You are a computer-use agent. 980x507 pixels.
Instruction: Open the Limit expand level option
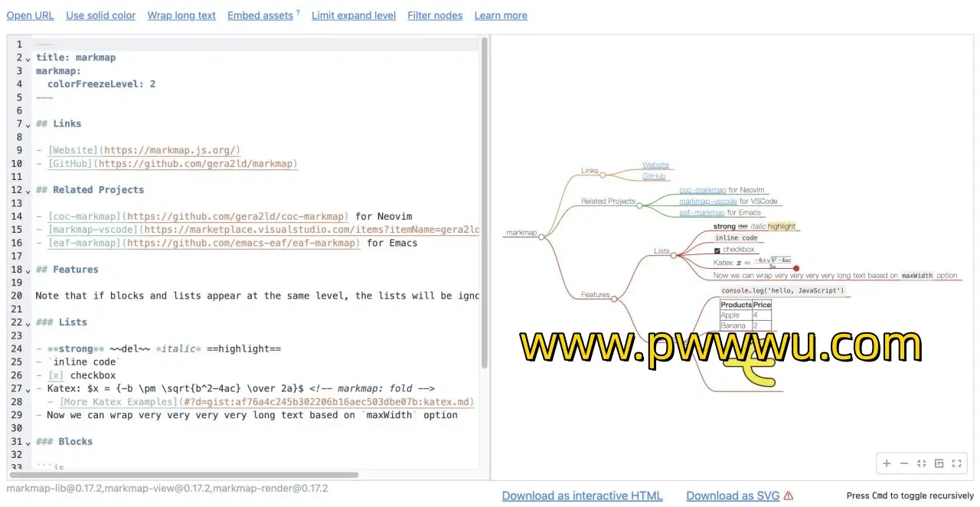[x=354, y=15]
